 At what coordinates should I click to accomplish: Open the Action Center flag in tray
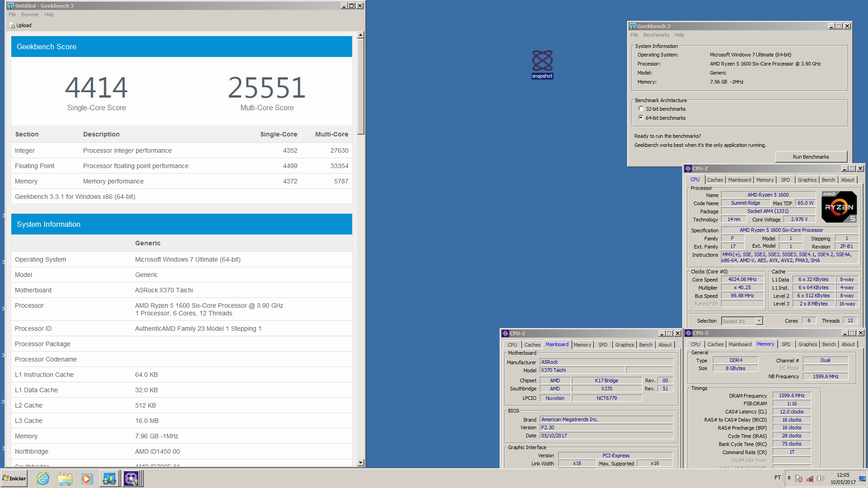(799, 479)
